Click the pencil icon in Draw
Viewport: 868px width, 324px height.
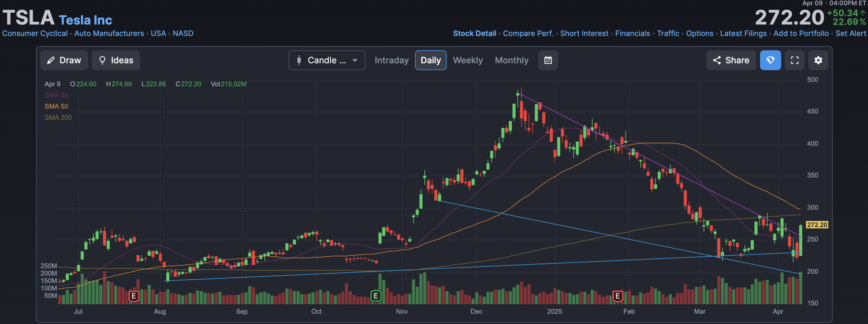[51, 60]
